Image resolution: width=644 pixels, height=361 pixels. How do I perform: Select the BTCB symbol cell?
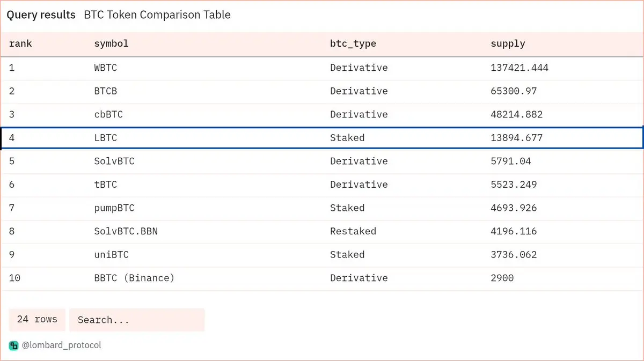(x=105, y=91)
